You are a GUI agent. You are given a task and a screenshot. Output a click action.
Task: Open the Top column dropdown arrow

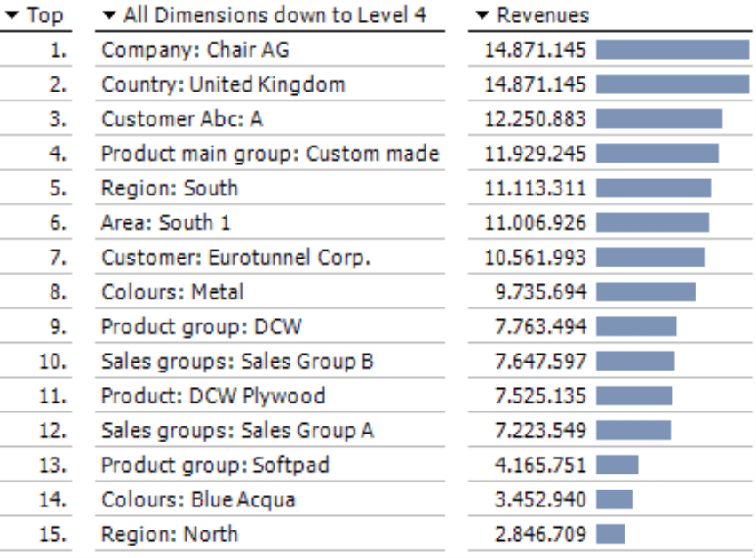[11, 15]
